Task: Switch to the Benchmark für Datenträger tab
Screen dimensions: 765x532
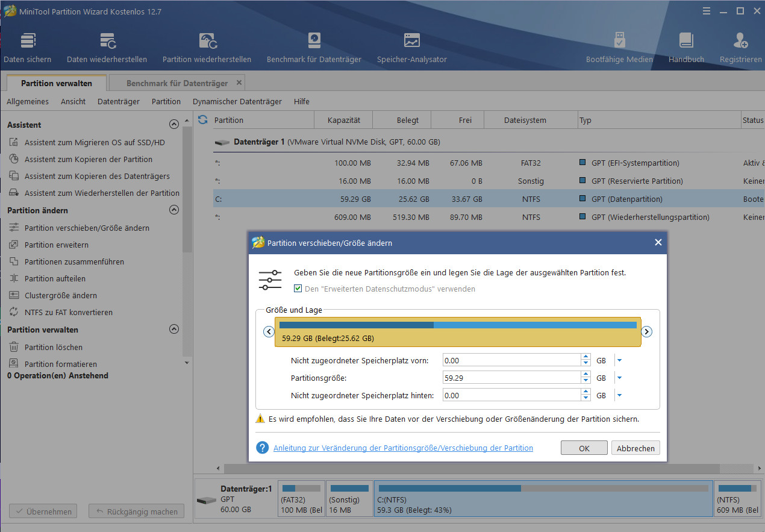Action: click(176, 83)
